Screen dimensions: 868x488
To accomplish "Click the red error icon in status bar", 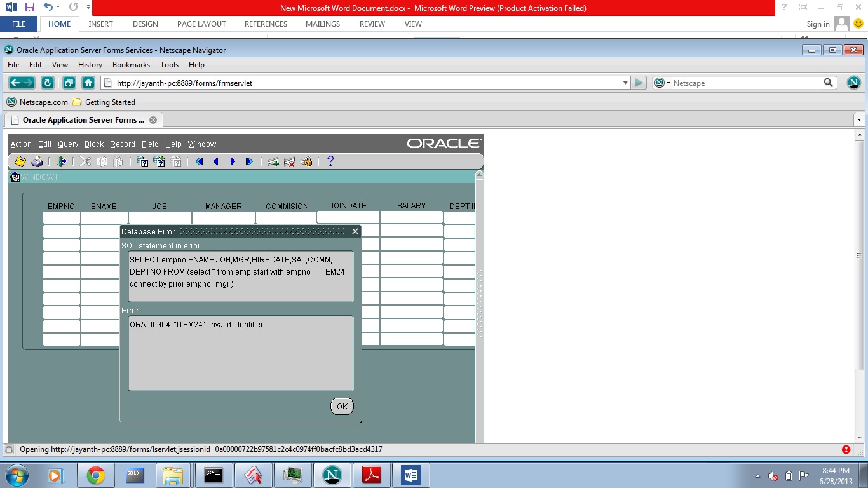I will pos(846,449).
